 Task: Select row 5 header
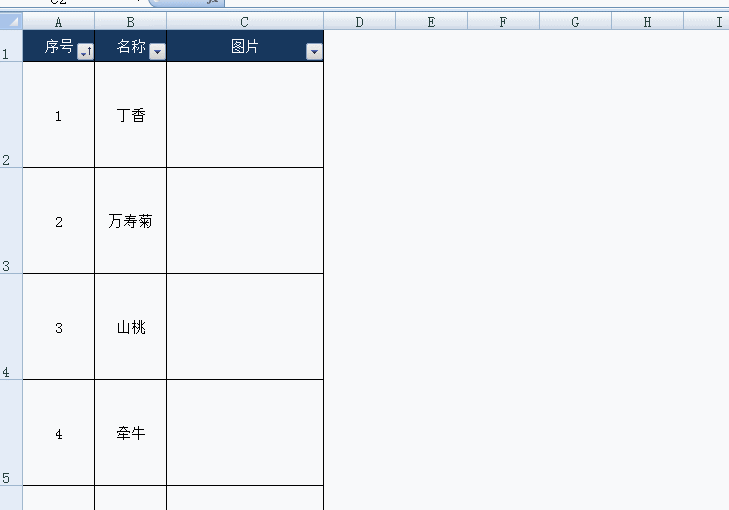pyautogui.click(x=11, y=433)
